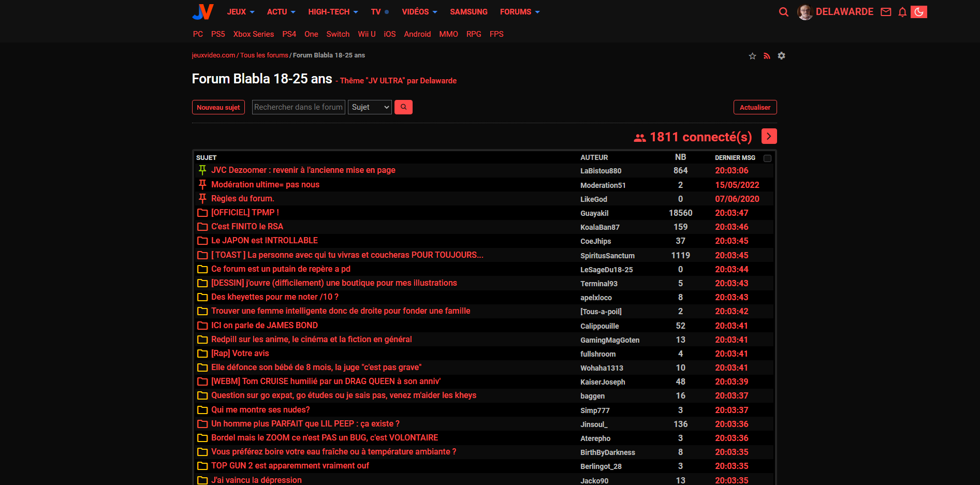Open topic Redpill sur les anime

coord(312,340)
